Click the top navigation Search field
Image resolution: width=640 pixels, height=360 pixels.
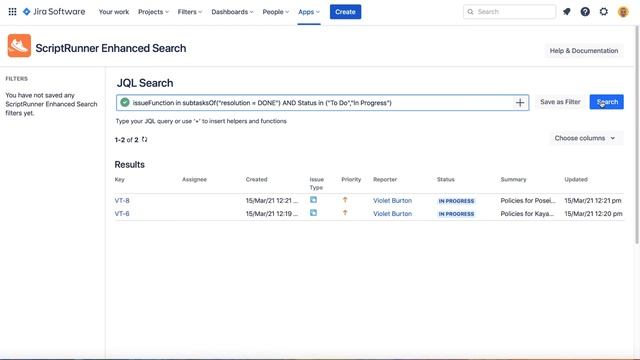point(509,12)
